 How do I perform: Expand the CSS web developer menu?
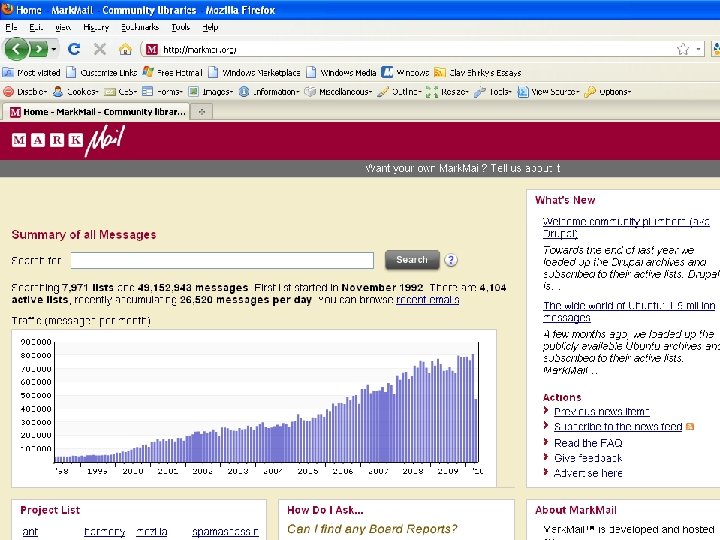tap(120, 92)
